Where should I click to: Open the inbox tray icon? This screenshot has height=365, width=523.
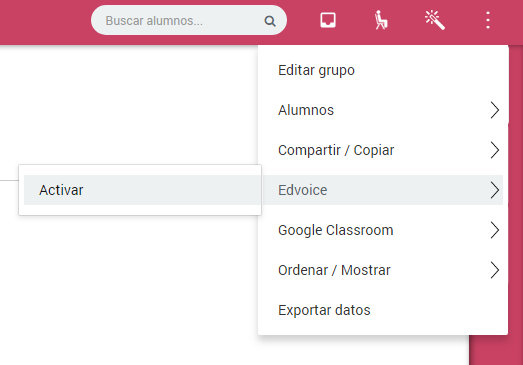point(328,20)
